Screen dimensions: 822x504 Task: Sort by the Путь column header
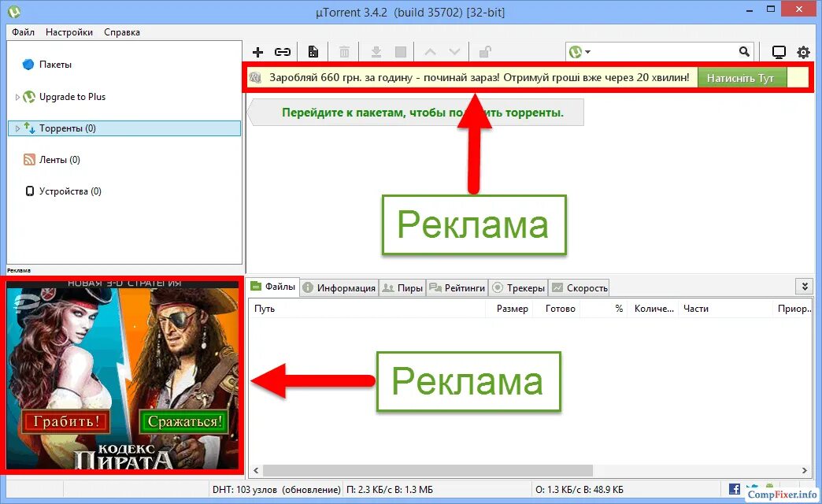click(x=367, y=309)
